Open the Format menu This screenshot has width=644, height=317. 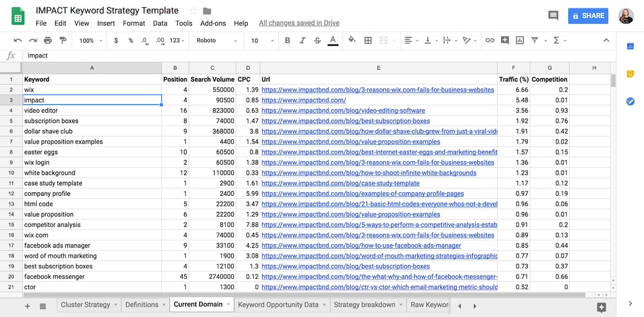coord(134,23)
